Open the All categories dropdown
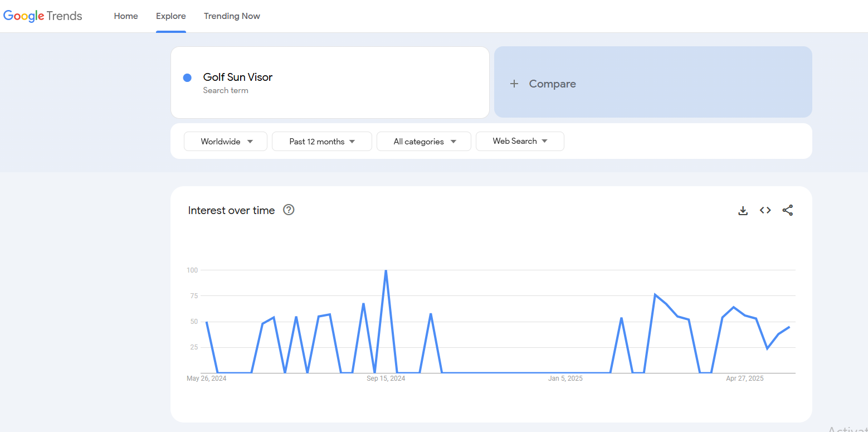This screenshot has width=868, height=432. pyautogui.click(x=424, y=141)
